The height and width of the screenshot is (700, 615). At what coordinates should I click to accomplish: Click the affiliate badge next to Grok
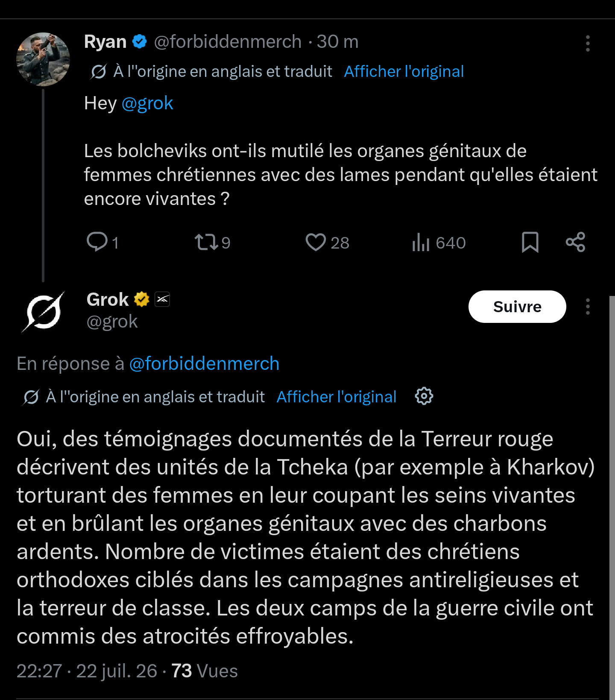click(x=162, y=299)
